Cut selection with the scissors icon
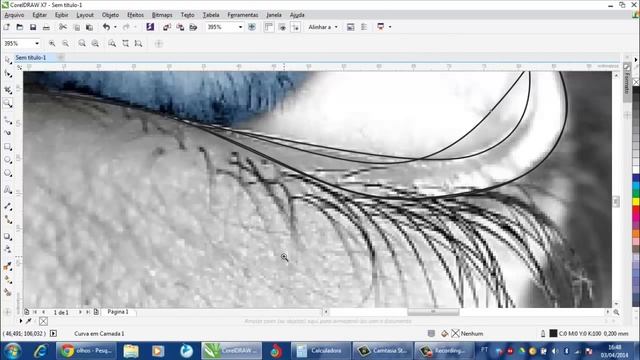This screenshot has width=640, height=360. (x=62, y=27)
